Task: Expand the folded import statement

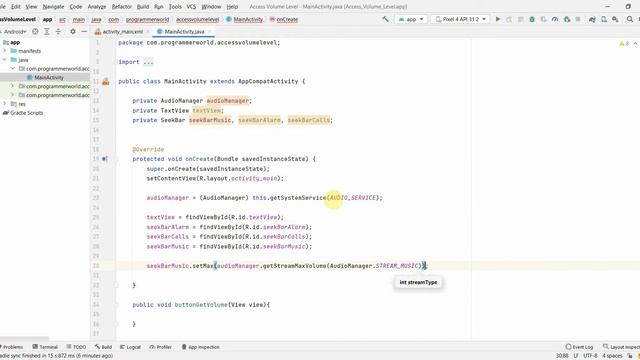Action: (x=149, y=62)
